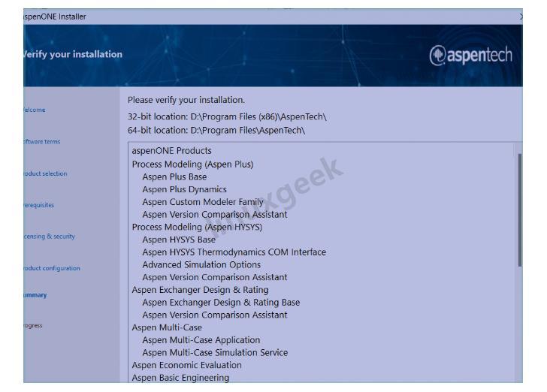Click the product list scrollbar thumb
This screenshot has height=392, width=547.
(x=520, y=210)
